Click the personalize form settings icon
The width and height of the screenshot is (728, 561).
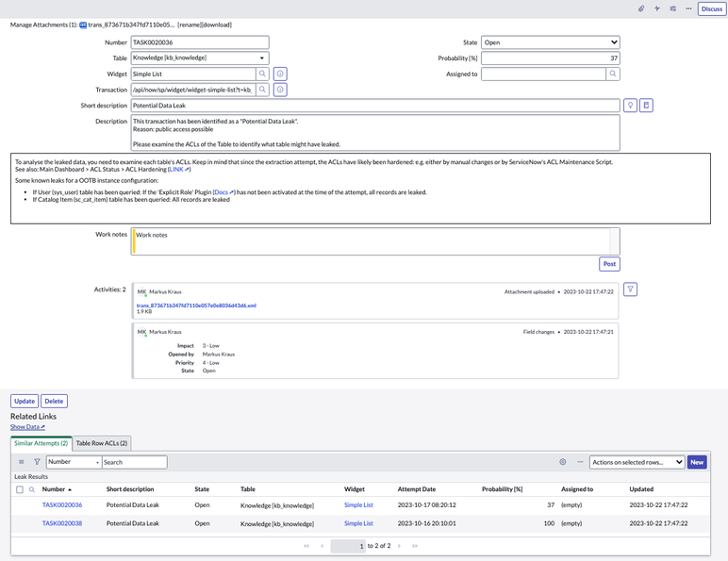tap(672, 8)
